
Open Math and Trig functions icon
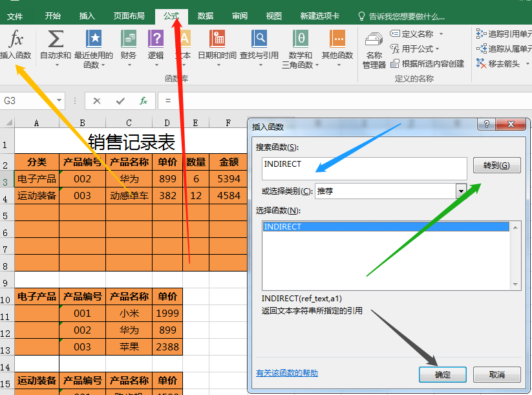(x=301, y=39)
